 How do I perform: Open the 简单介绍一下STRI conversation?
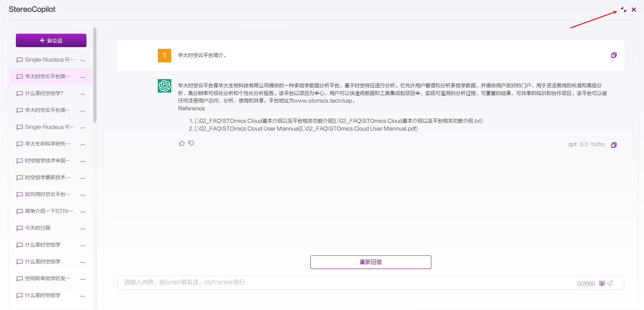[49, 211]
